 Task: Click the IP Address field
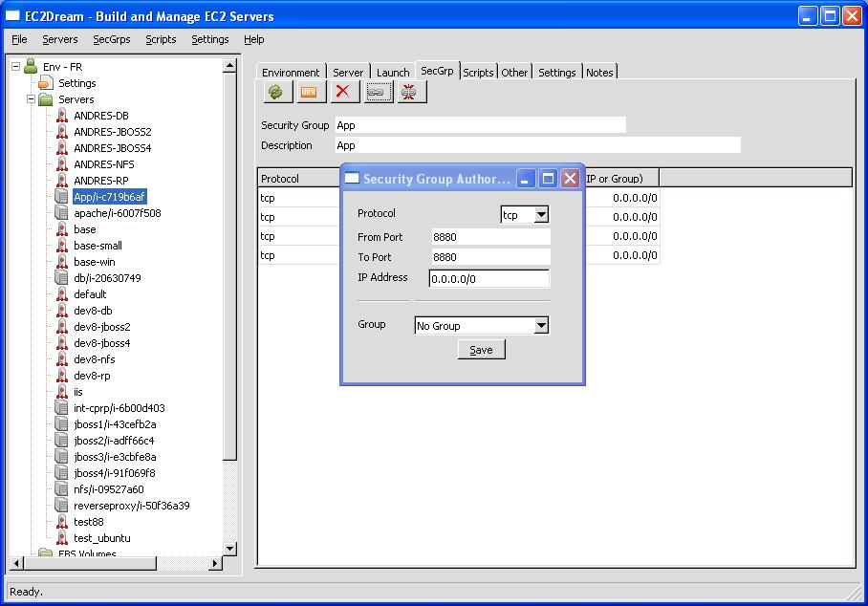tap(489, 279)
